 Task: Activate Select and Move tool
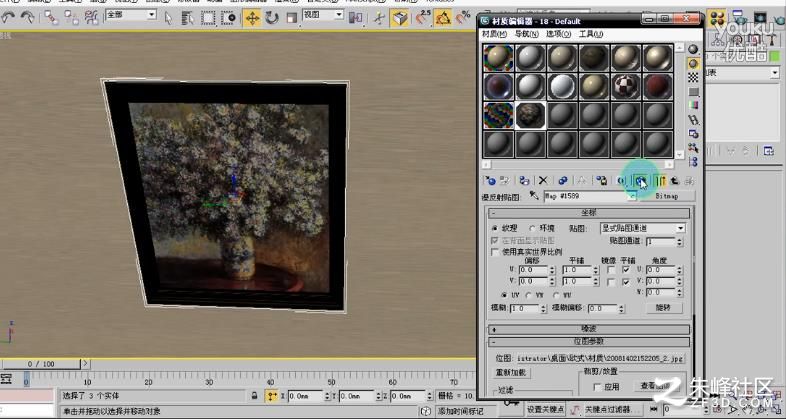point(252,19)
